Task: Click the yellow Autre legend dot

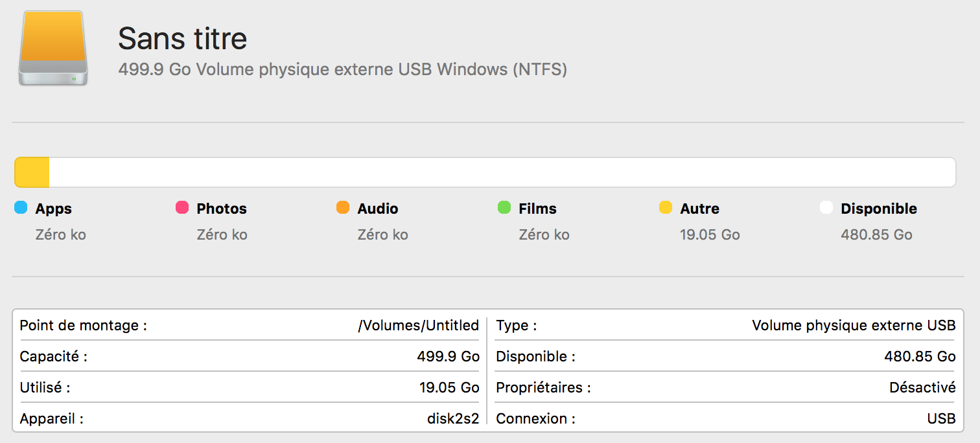Action: coord(666,208)
